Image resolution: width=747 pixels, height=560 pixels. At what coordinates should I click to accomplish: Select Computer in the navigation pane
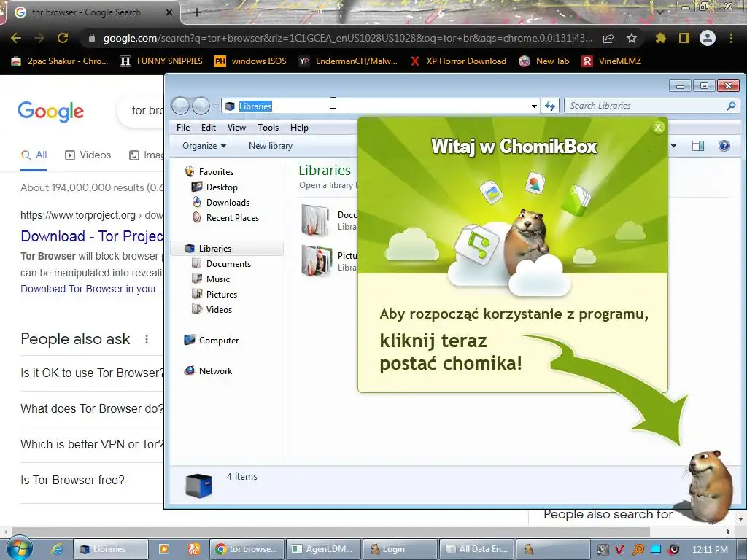point(211,341)
